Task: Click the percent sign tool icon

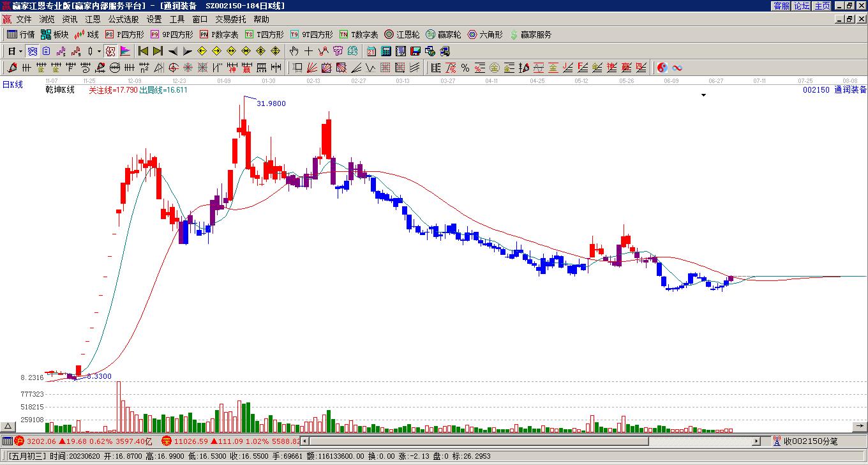Action: coord(465,68)
